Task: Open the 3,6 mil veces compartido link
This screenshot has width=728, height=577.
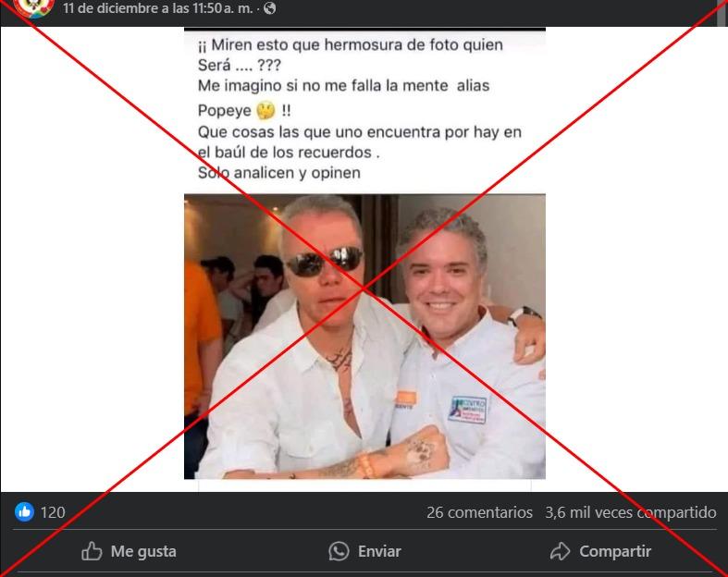Action: tap(631, 512)
